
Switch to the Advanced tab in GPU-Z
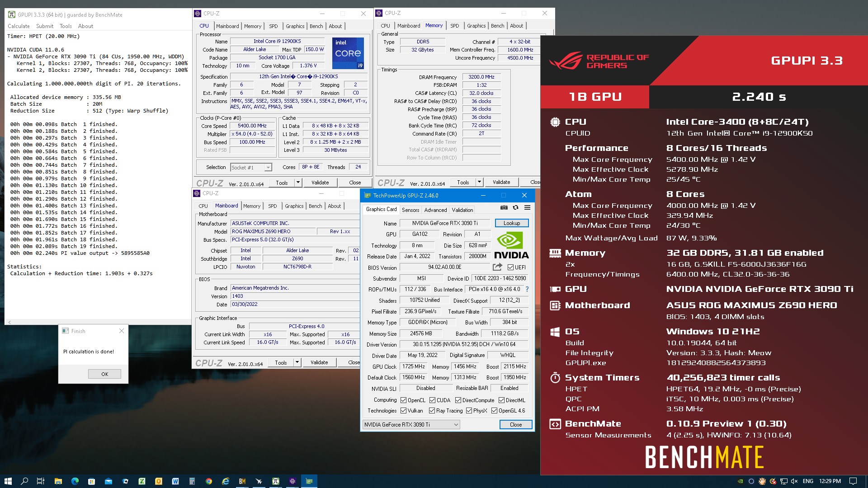(x=435, y=210)
